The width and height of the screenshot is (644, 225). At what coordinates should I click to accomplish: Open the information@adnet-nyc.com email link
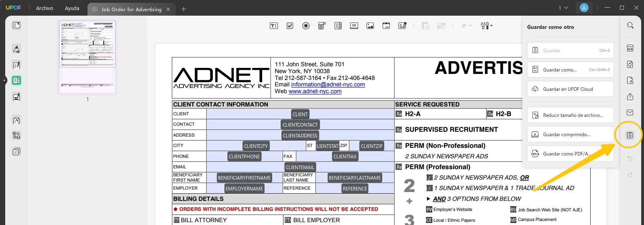pyautogui.click(x=328, y=84)
